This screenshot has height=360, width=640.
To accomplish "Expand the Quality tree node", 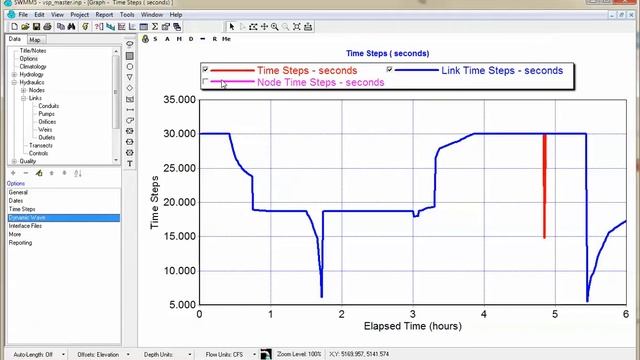I will point(14,161).
